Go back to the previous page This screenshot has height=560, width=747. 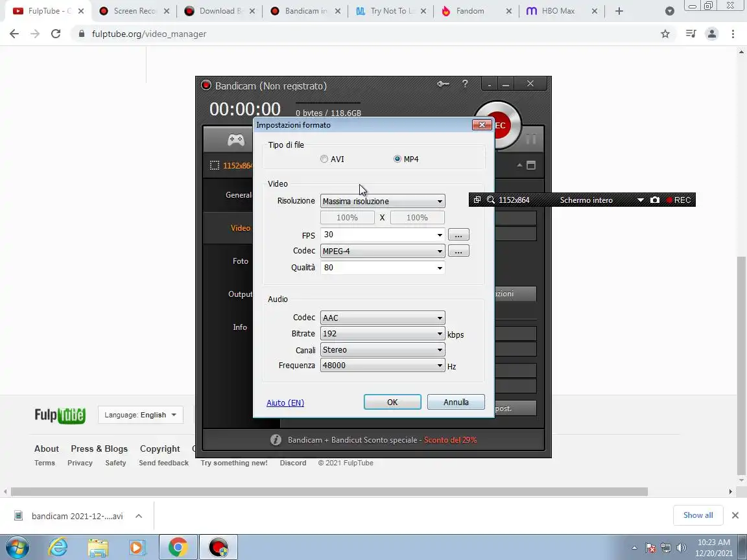coord(14,34)
